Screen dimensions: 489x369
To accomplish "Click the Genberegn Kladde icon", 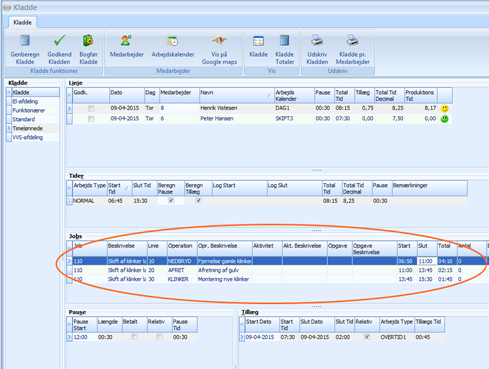I will coord(25,41).
